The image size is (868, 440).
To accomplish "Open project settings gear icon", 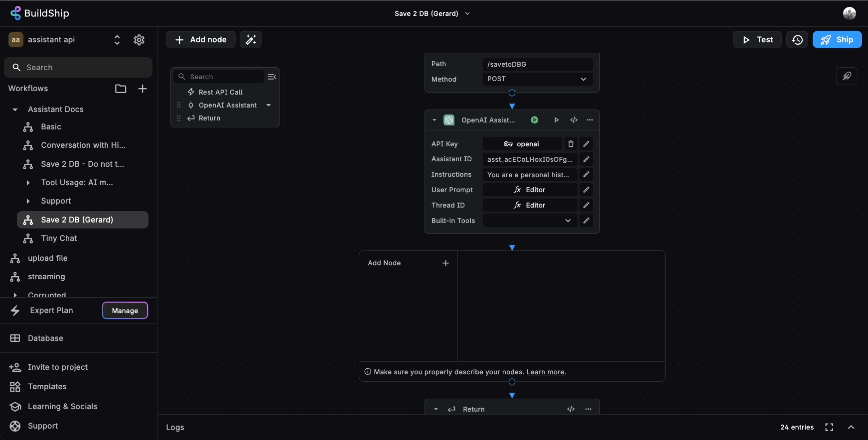I will point(139,40).
